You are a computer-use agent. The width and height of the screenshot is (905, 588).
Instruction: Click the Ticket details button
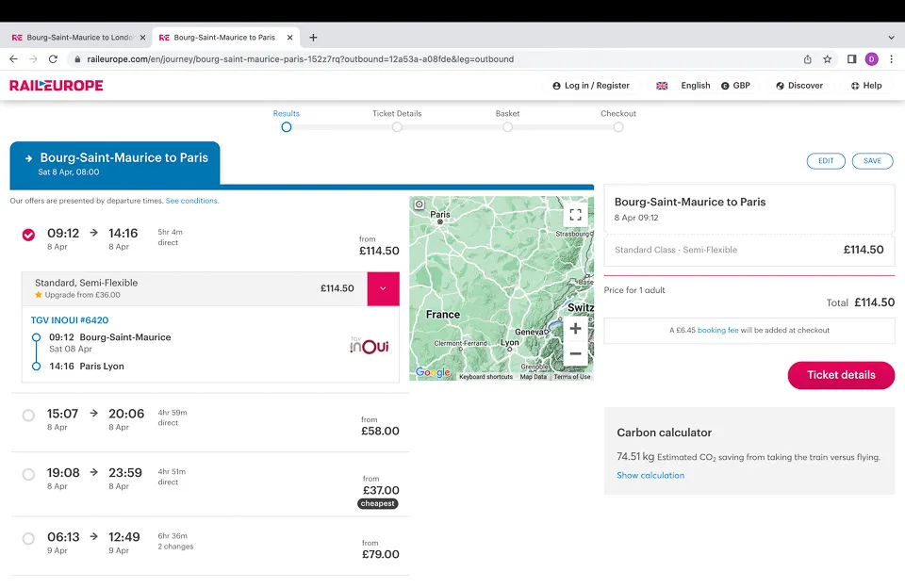point(841,375)
